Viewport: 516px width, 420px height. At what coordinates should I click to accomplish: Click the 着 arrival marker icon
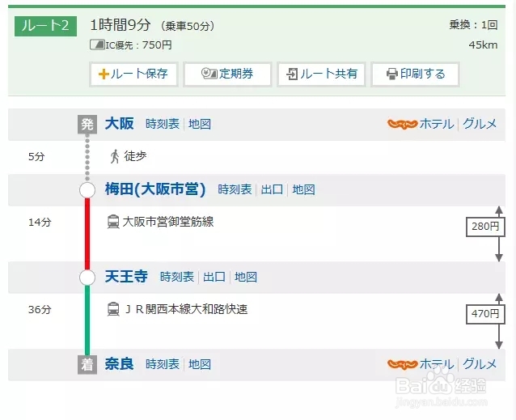point(87,364)
